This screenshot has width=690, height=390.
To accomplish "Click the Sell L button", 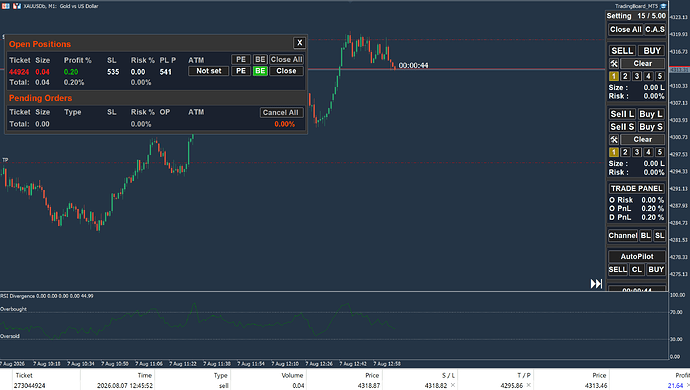I will [x=622, y=114].
